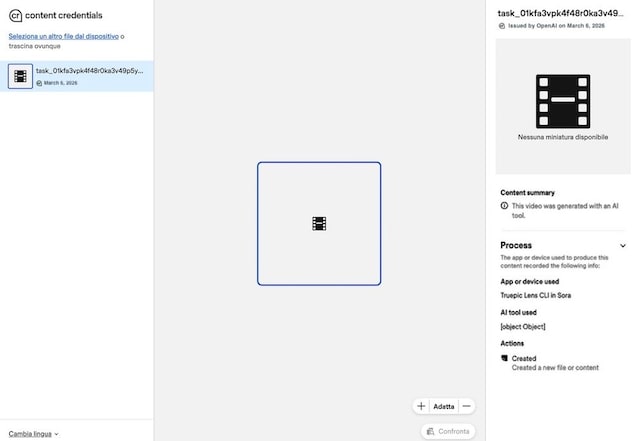Select the film thumbnail in the file list
Viewport: 638px width, 441px height.
pyautogui.click(x=20, y=76)
